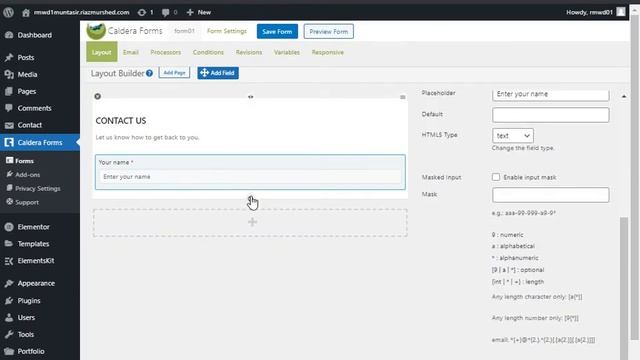Click the Caldera Forms logo

[x=96, y=31]
